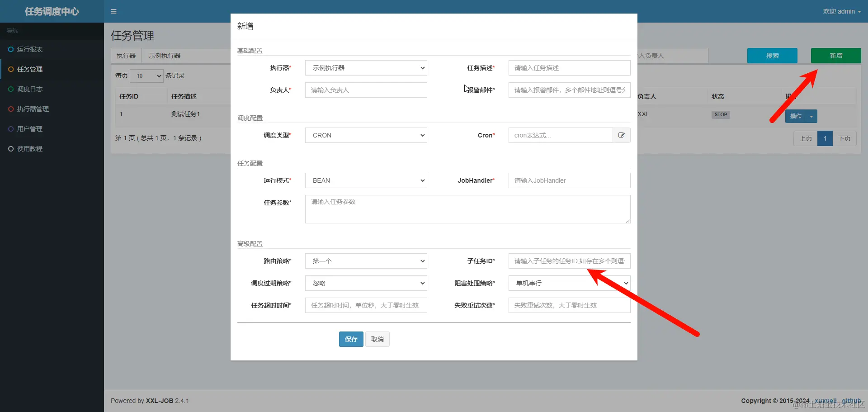Image resolution: width=868 pixels, height=412 pixels.
Task: Toggle the hamburger sidebar menu icon
Action: 113,11
